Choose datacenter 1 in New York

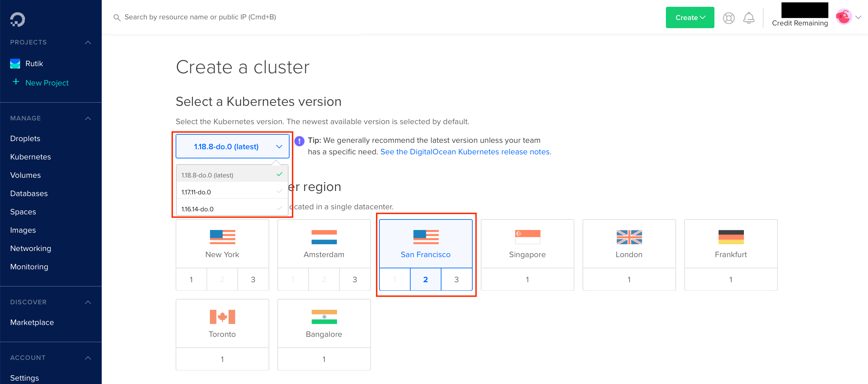point(191,279)
